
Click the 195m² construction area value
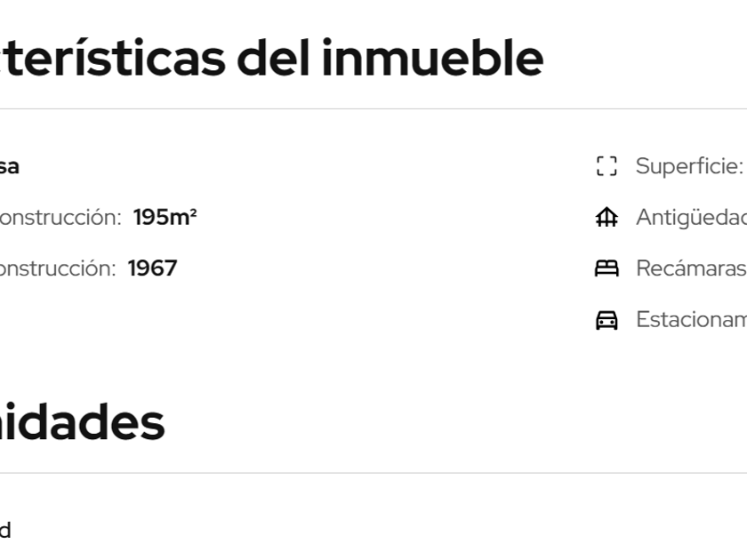(x=165, y=218)
